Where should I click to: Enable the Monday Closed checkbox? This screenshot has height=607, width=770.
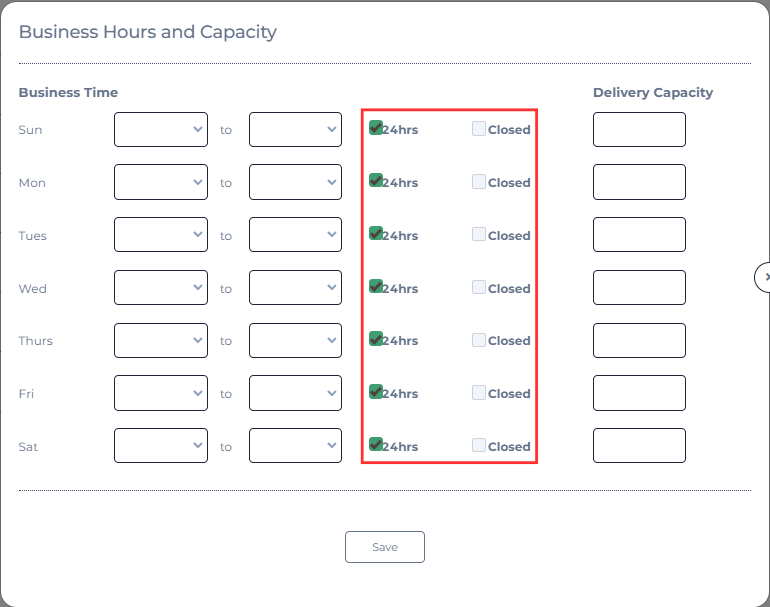coord(479,181)
